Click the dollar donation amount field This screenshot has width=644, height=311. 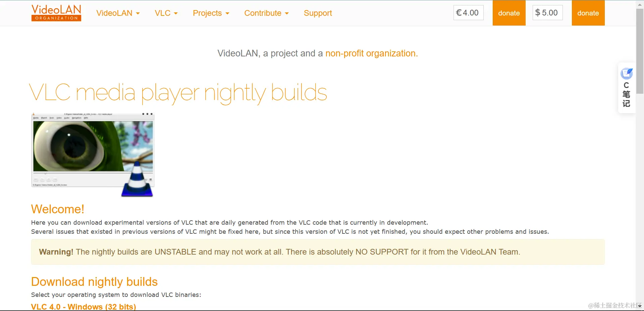pyautogui.click(x=548, y=13)
